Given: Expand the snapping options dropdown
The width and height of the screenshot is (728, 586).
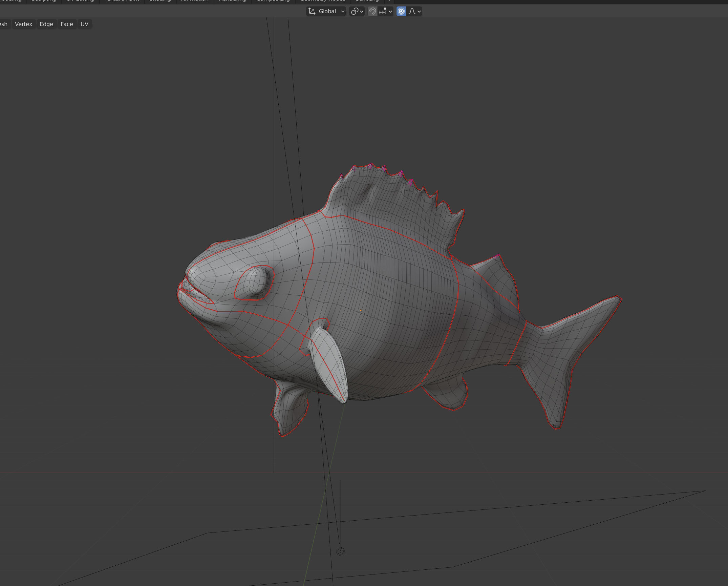Looking at the screenshot, I should (390, 11).
